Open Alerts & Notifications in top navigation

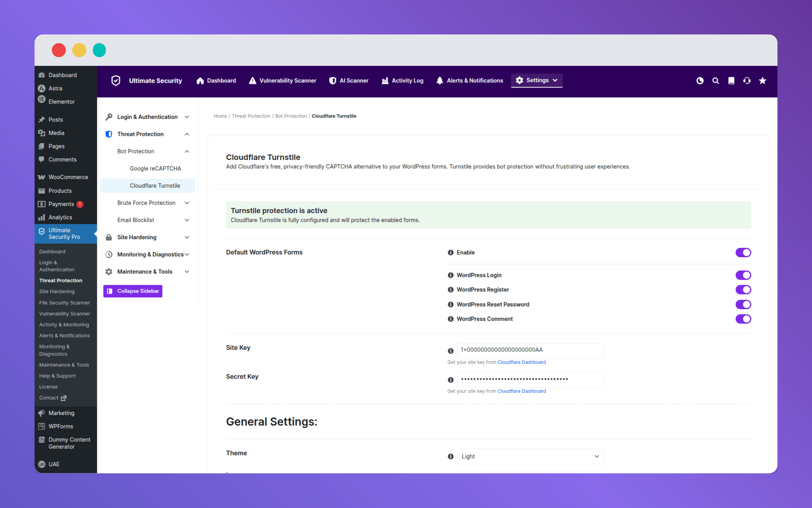point(470,81)
